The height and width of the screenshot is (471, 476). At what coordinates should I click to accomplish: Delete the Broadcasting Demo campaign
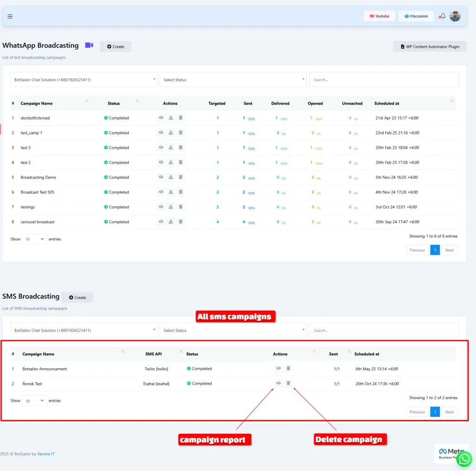(181, 177)
